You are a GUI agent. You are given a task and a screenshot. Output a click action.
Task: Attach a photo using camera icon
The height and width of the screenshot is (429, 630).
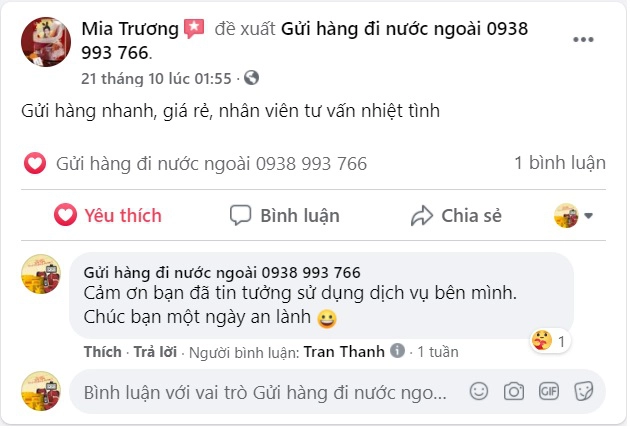(514, 391)
